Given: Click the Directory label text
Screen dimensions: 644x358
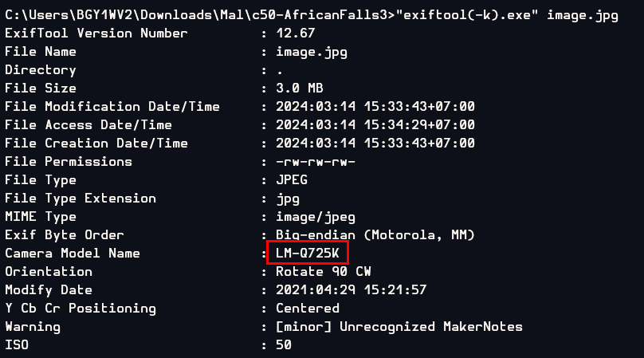Looking at the screenshot, I should (41, 70).
